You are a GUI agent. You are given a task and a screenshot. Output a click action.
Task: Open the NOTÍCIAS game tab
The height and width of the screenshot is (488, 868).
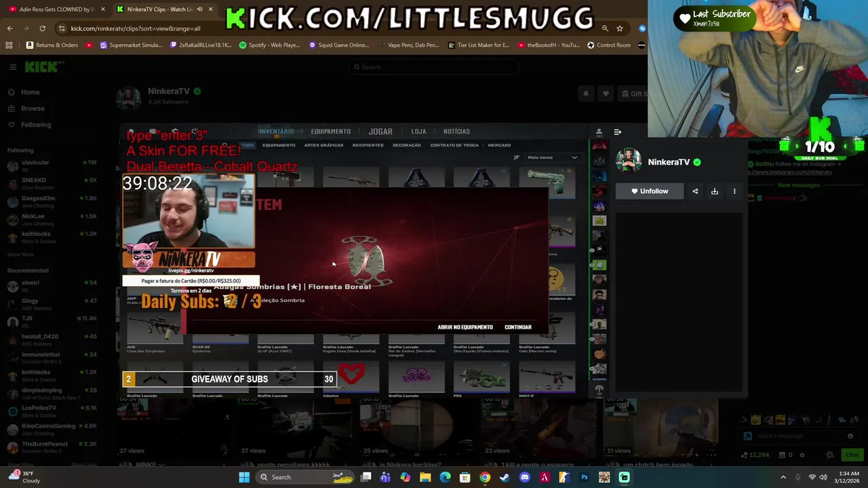click(456, 131)
